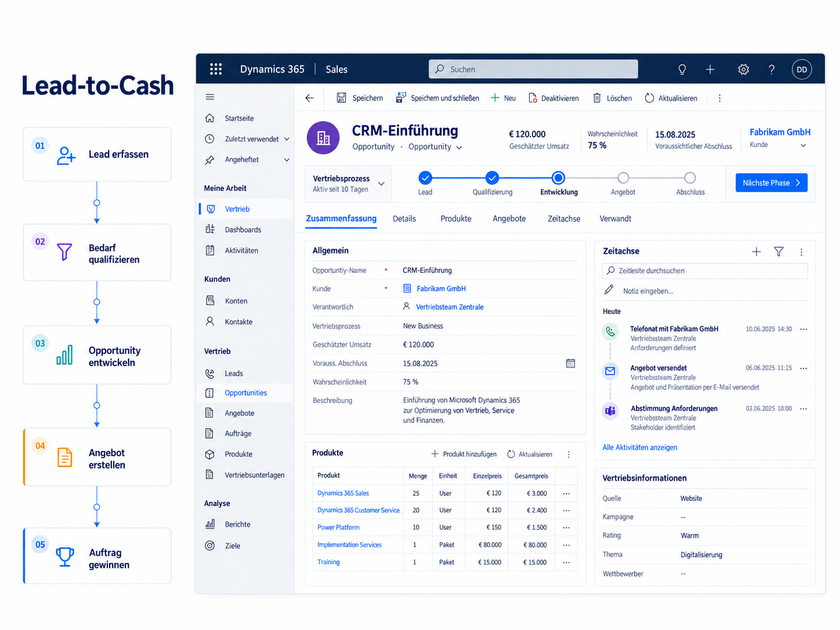Click Produkt hinzufügen in Produkte section
The height and width of the screenshot is (630, 840).
coord(464,454)
